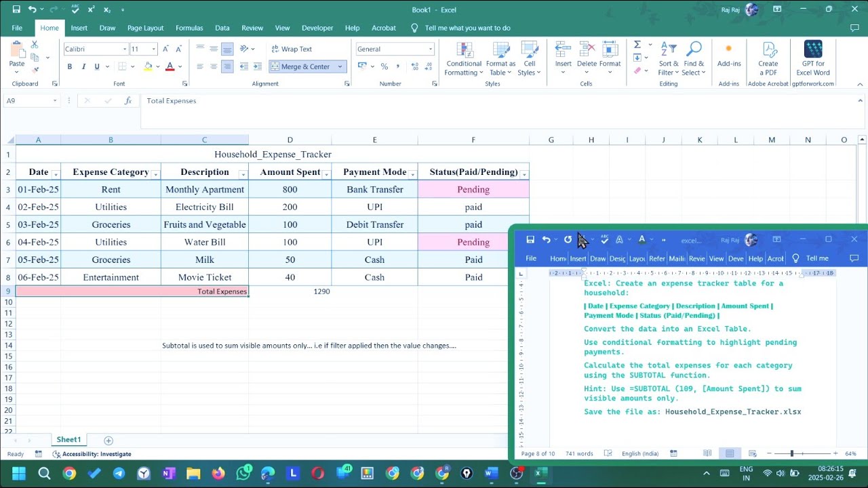Select the Format Painter brush icon

tap(35, 70)
